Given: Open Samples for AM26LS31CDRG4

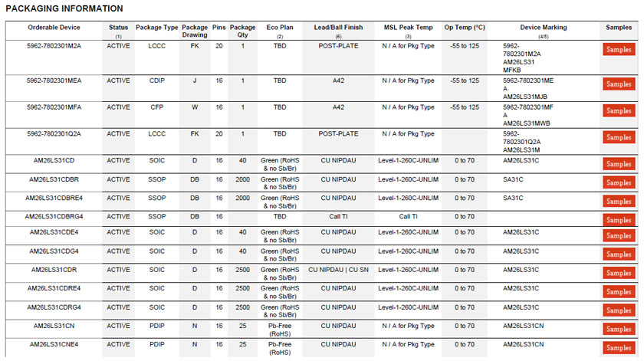Looking at the screenshot, I should click(x=619, y=310).
